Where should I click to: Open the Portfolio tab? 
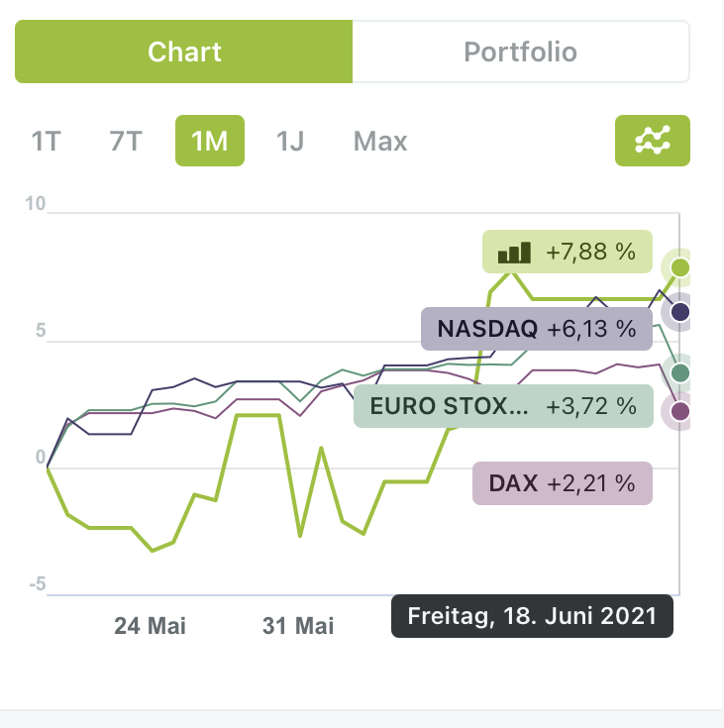[x=520, y=52]
